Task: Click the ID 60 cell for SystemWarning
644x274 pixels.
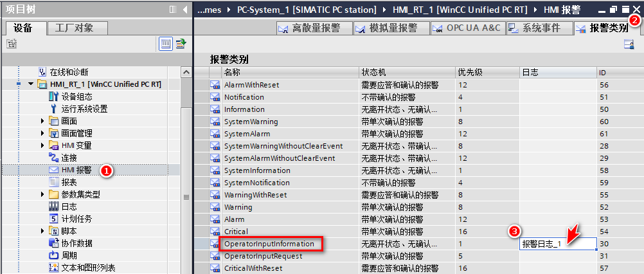Action: pos(621,122)
